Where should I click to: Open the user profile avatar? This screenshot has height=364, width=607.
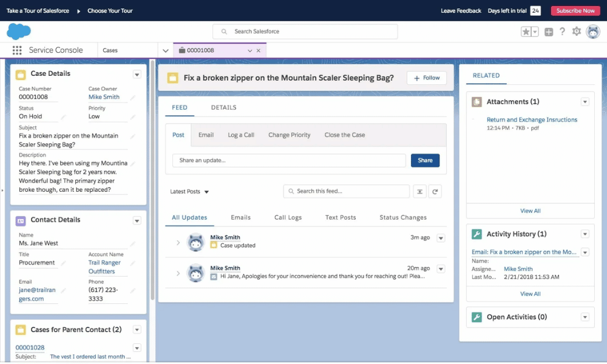tap(592, 32)
